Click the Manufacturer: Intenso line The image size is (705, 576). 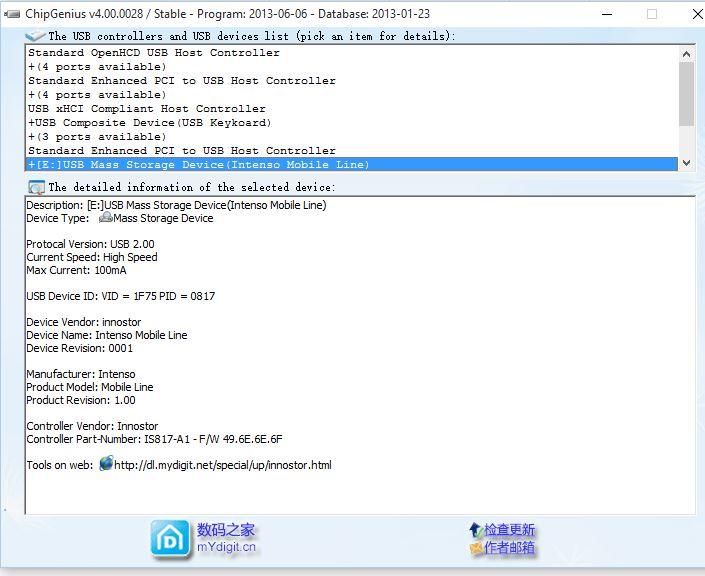coord(80,374)
